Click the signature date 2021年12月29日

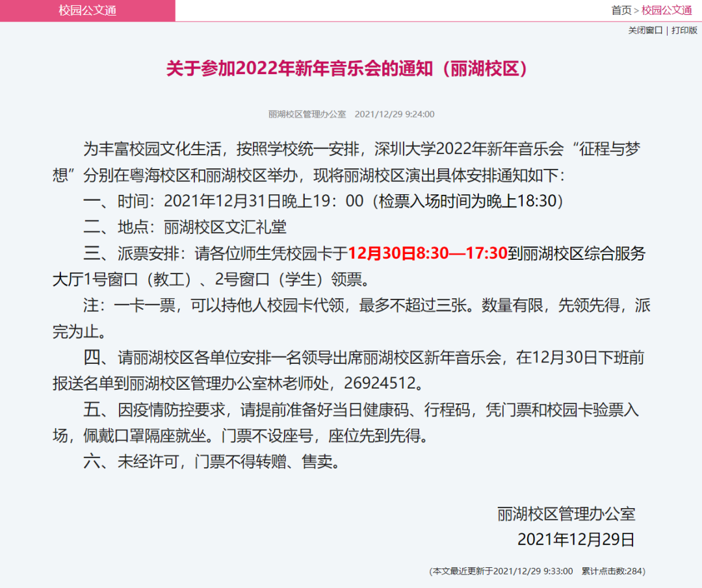pyautogui.click(x=576, y=539)
